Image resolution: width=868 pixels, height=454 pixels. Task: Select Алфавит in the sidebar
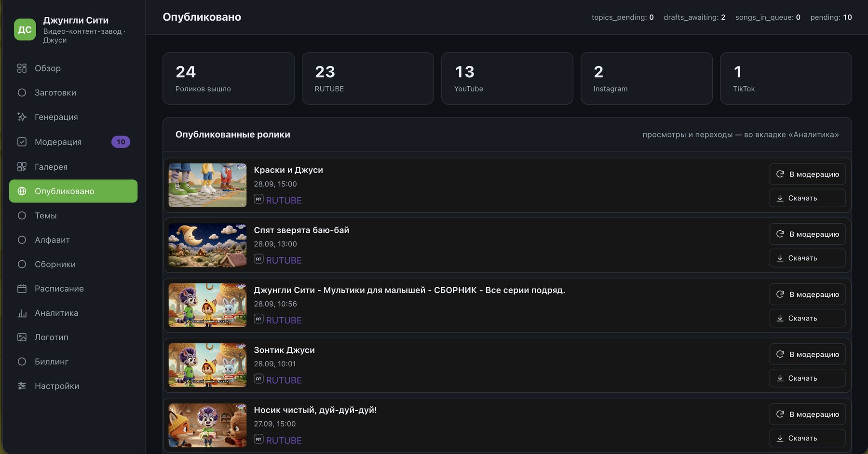click(x=73, y=240)
